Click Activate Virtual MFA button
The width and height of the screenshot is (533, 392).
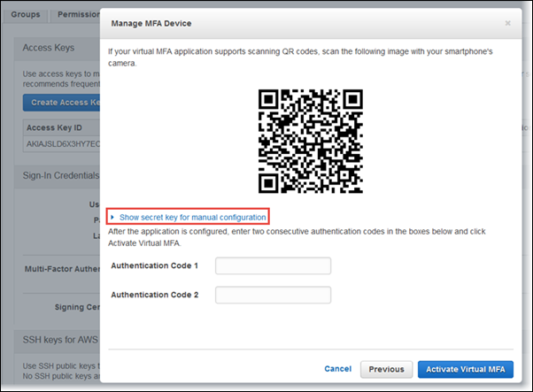click(466, 369)
